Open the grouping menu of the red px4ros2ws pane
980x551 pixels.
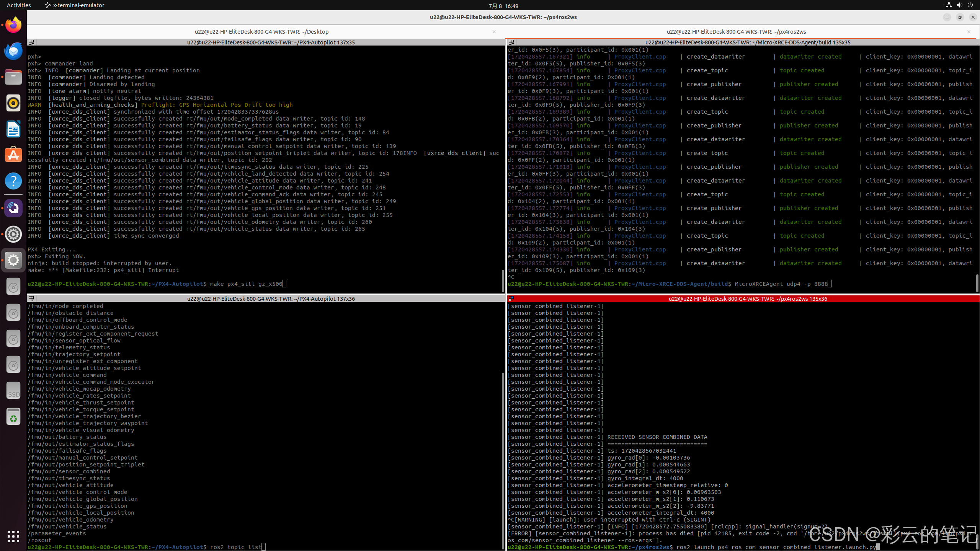[x=511, y=299]
